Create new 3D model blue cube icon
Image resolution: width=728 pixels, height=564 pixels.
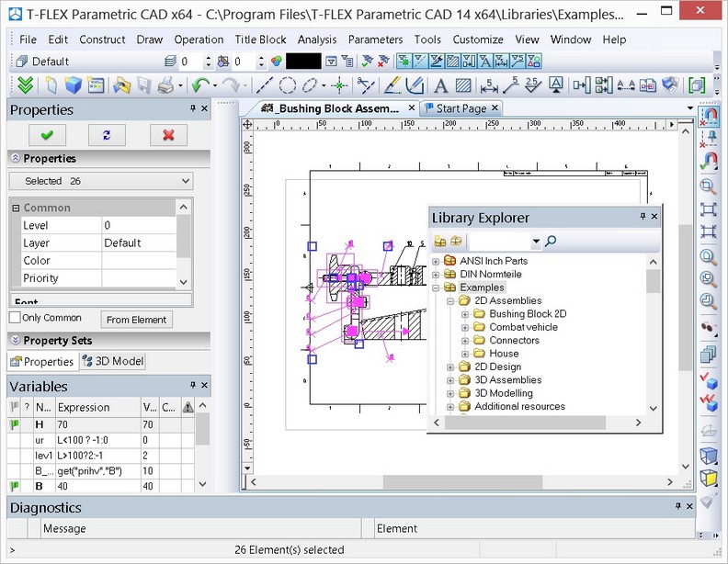click(x=74, y=85)
